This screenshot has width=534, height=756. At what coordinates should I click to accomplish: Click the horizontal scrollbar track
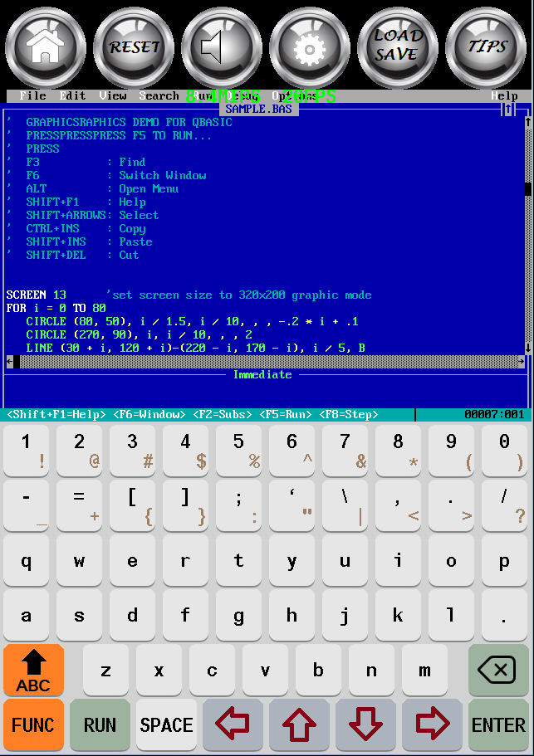269,361
